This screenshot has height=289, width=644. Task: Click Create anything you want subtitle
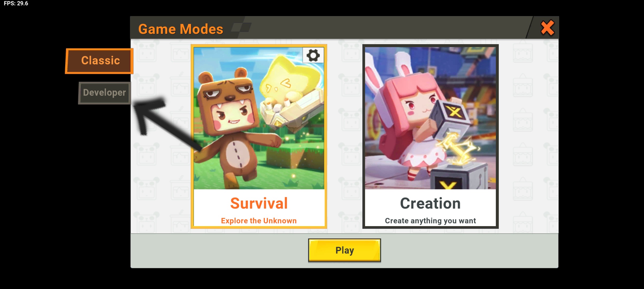coord(430,220)
